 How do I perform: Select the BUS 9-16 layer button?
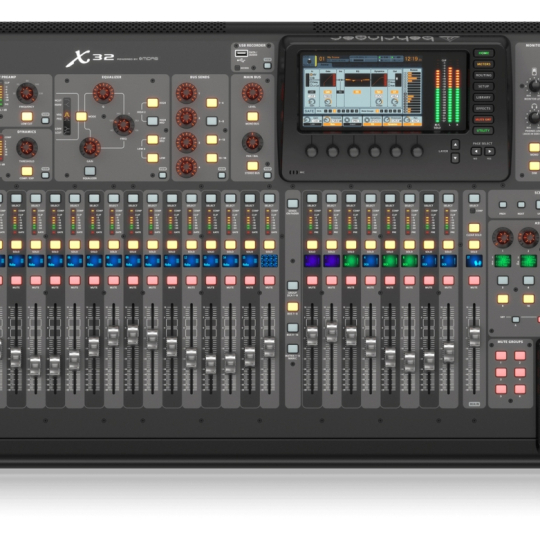(293, 328)
